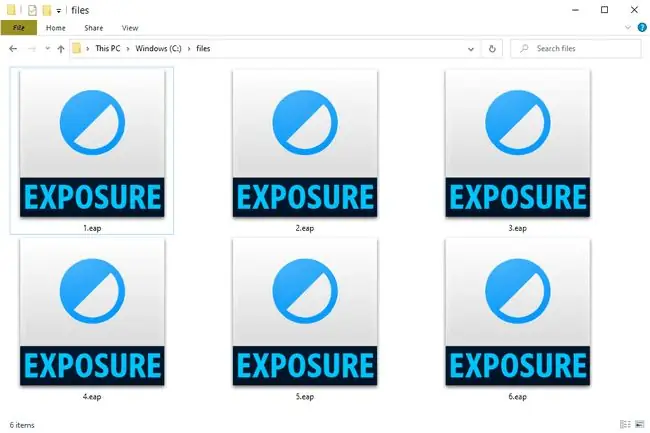The height and width of the screenshot is (433, 650).
Task: Select the 3.eap Exposure file icon
Action: (x=517, y=144)
